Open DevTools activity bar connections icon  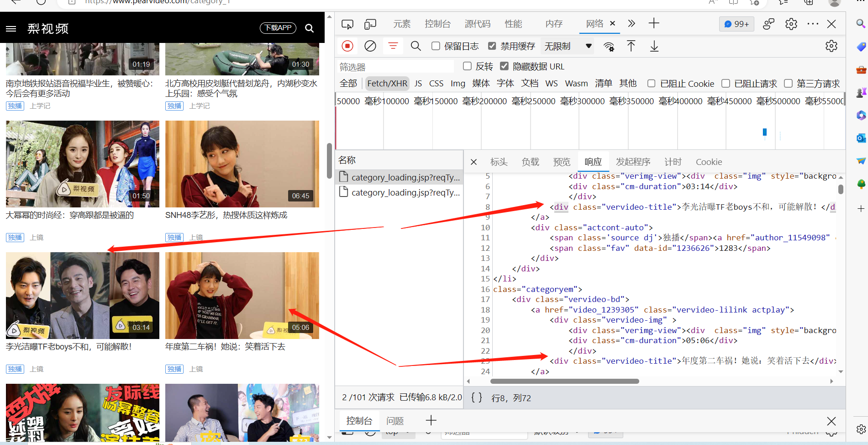tap(769, 24)
